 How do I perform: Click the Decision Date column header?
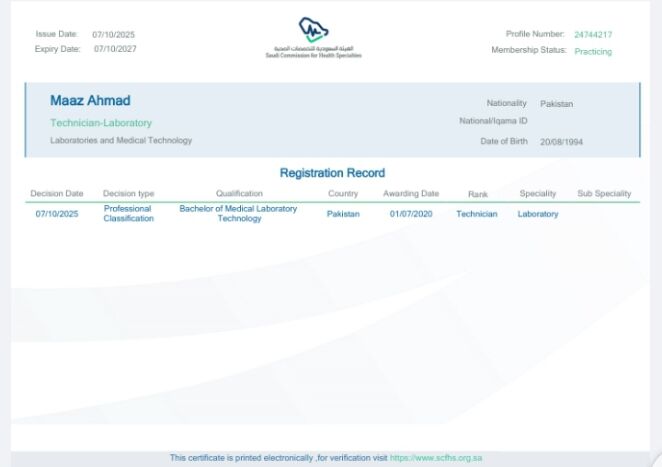click(x=57, y=193)
